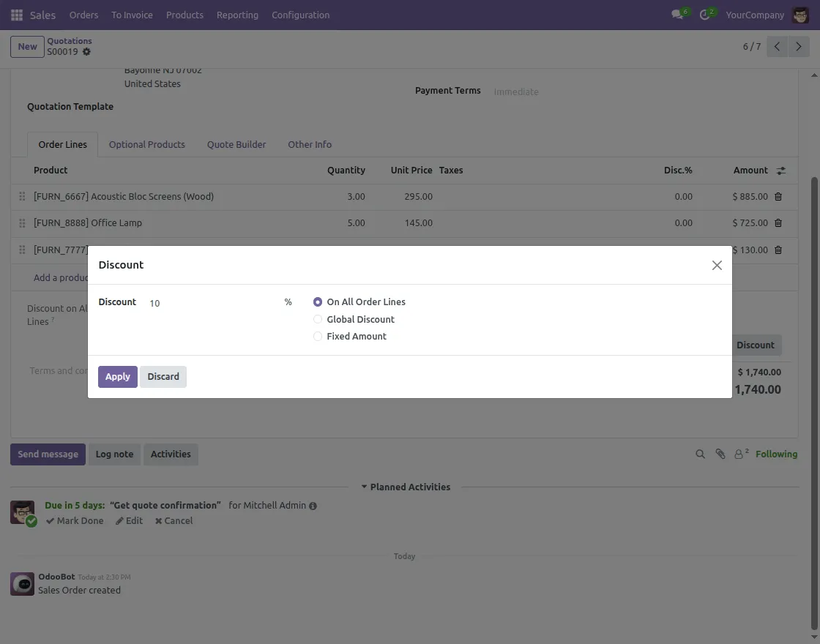Select the Global Discount option
This screenshot has width=820, height=644.
(318, 319)
